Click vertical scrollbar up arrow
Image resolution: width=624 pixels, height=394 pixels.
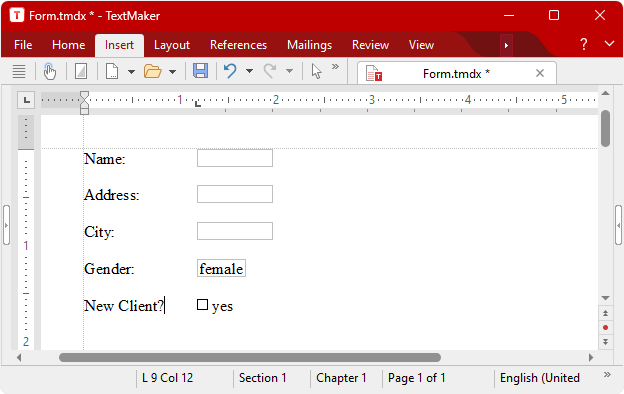pyautogui.click(x=606, y=94)
